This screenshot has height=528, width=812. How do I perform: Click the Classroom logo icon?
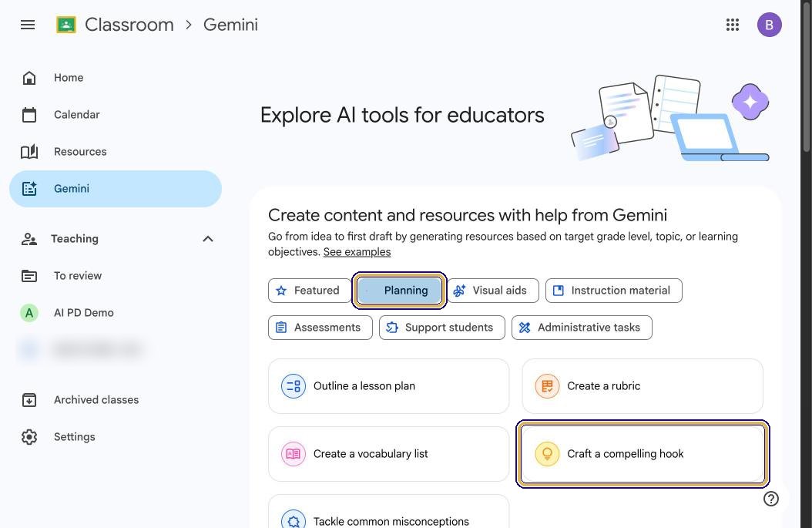pyautogui.click(x=66, y=25)
